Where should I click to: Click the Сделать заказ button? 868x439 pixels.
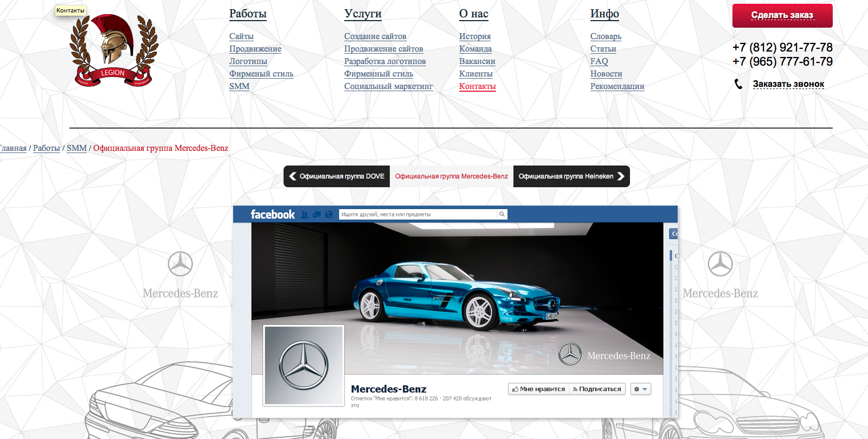782,16
